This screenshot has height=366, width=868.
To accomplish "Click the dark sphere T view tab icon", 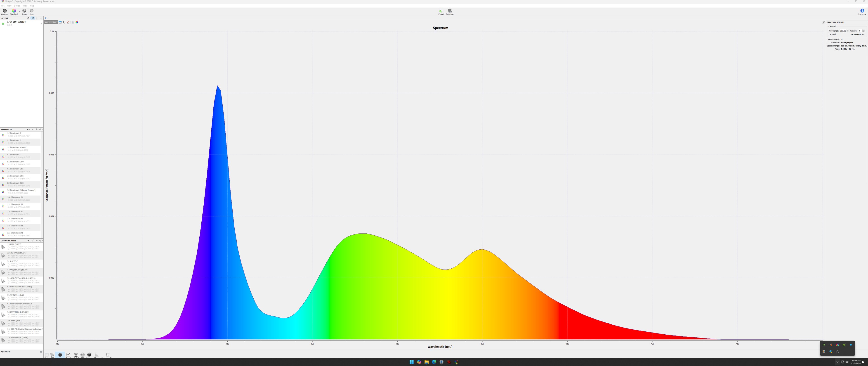I will [89, 354].
